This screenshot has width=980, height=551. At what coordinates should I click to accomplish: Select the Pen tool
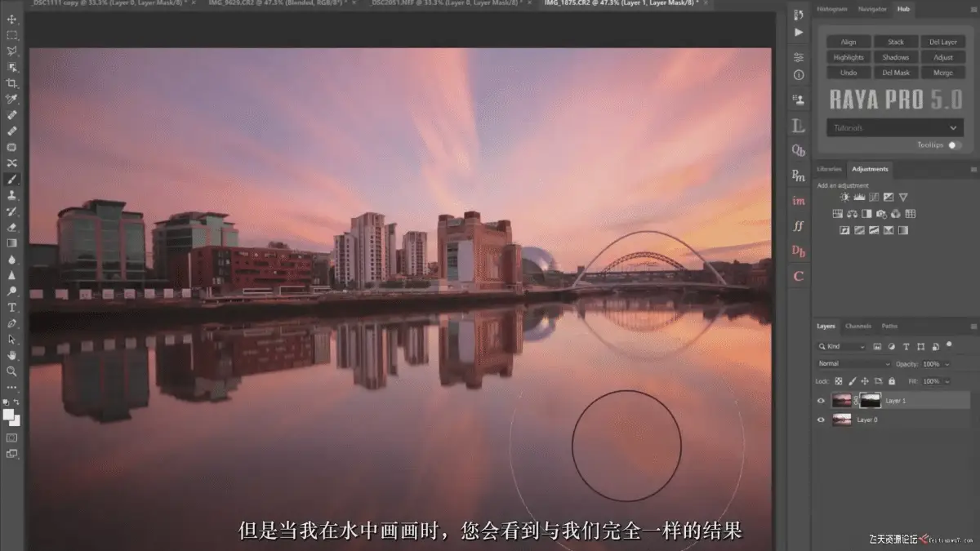click(12, 322)
